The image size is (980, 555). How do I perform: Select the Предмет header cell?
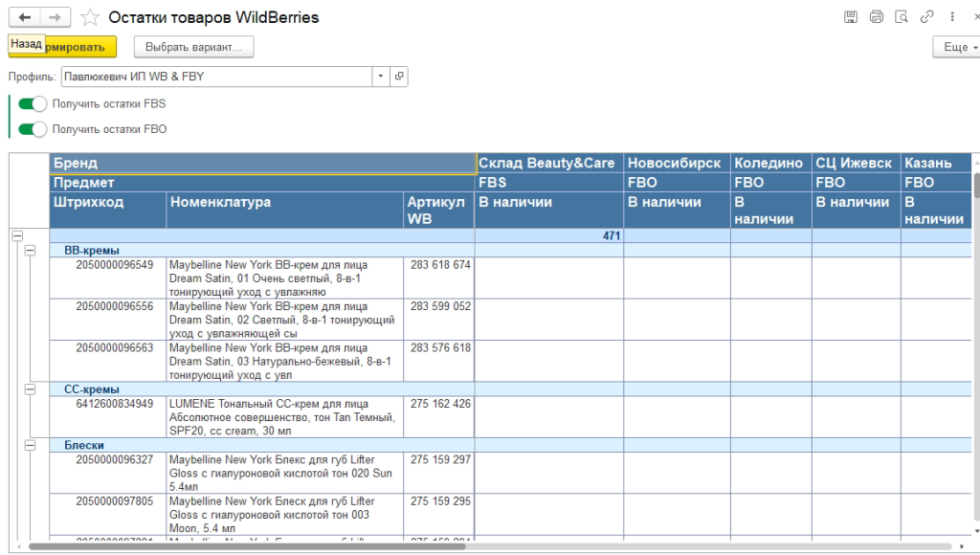(262, 183)
